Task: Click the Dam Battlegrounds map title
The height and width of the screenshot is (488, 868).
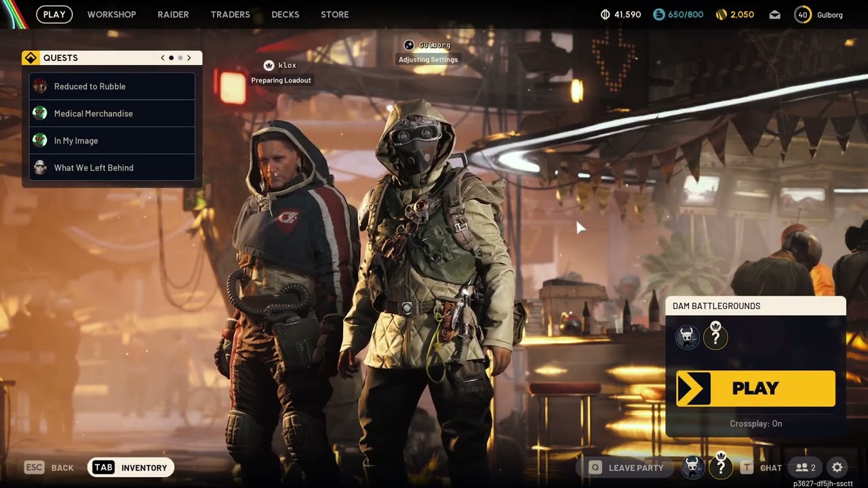Action: coord(717,306)
